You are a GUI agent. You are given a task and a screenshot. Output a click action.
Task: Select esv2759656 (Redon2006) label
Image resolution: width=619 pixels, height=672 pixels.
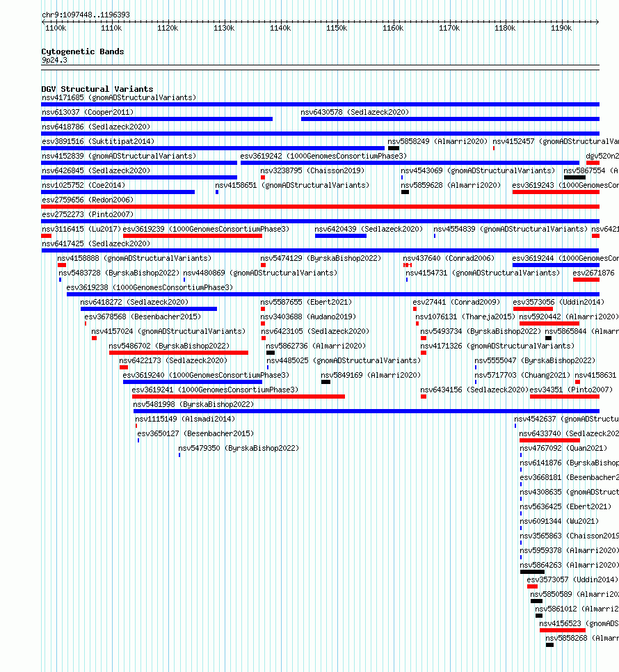(88, 200)
